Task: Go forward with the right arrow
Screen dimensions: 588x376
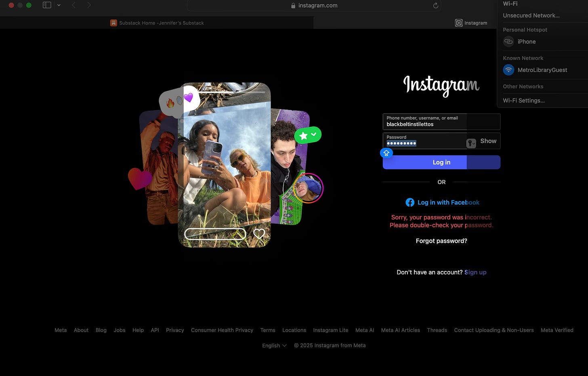Action: [89, 5]
